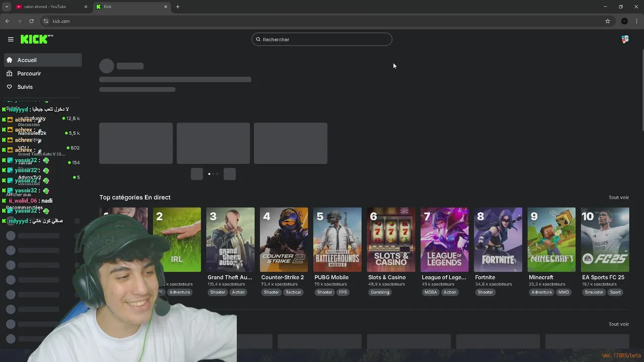
Task: Click the PUBG Mobile title
Action: 332,277
